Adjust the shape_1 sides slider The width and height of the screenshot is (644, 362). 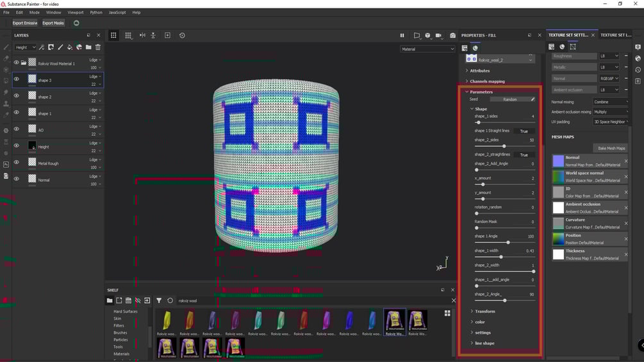504,122
